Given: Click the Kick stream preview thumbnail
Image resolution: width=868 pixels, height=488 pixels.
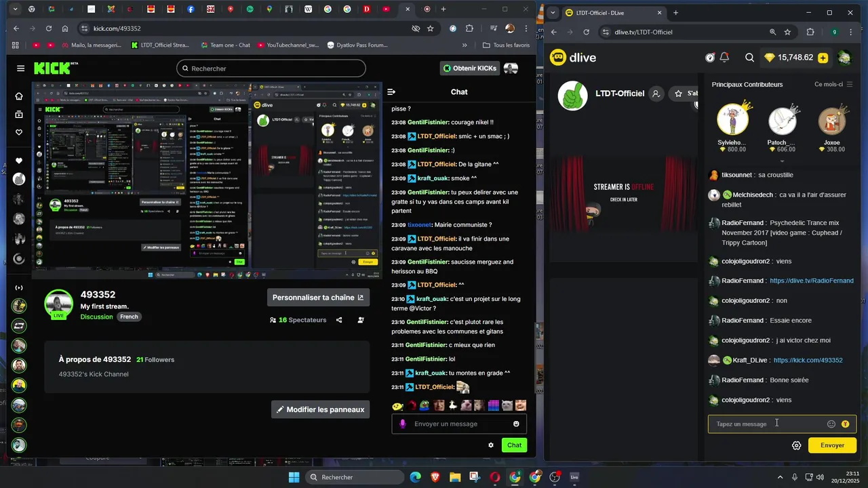Looking at the screenshot, I should [x=208, y=180].
